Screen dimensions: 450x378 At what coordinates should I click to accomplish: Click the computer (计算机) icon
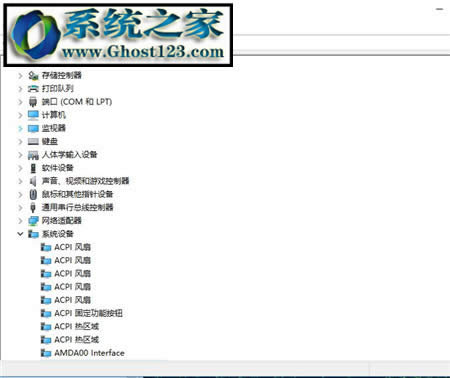[x=33, y=115]
